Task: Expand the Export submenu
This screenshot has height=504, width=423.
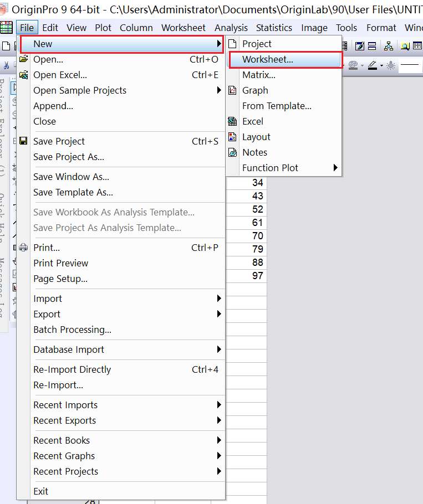Action: pyautogui.click(x=121, y=314)
